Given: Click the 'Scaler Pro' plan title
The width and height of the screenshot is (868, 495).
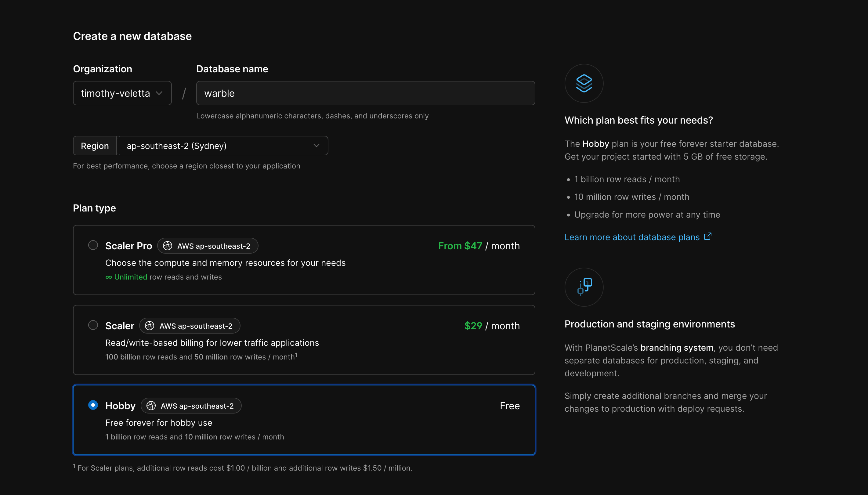Looking at the screenshot, I should (128, 246).
